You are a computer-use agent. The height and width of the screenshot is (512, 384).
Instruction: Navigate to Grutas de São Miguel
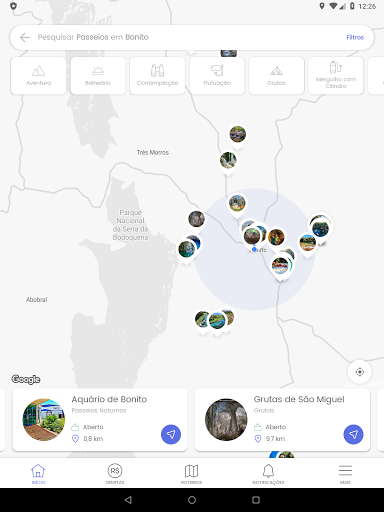click(x=353, y=434)
